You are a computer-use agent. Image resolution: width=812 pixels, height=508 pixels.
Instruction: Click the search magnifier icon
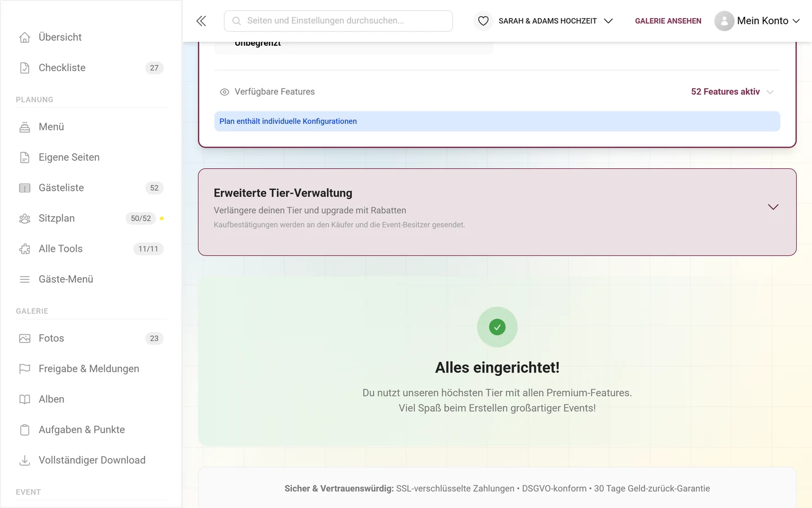pos(237,21)
